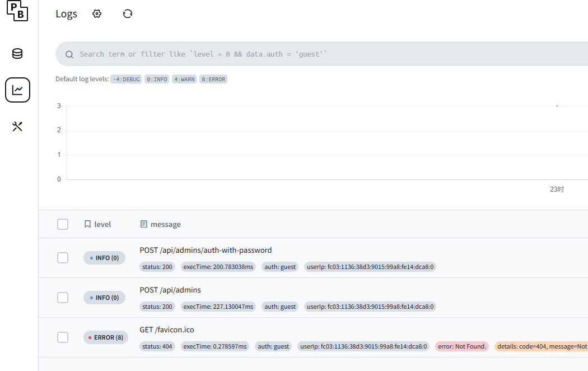Viewport: 588px width, 371px height.
Task: Open the PocketBase logo home
Action: click(17, 11)
